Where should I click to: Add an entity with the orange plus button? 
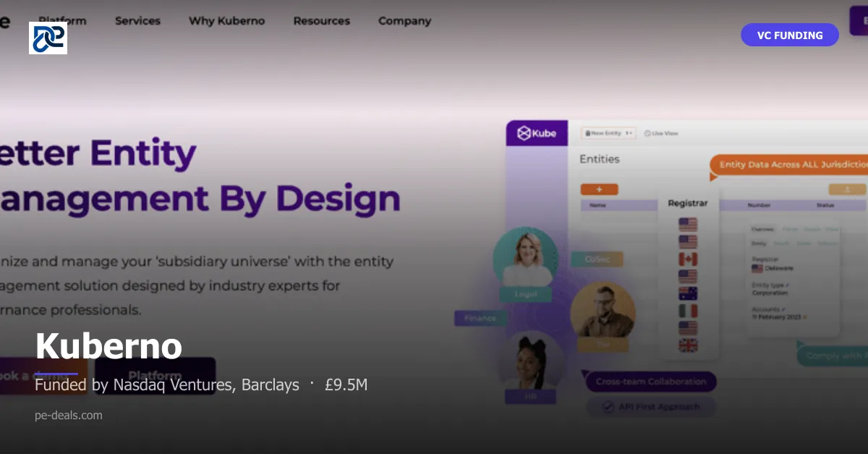(x=599, y=189)
